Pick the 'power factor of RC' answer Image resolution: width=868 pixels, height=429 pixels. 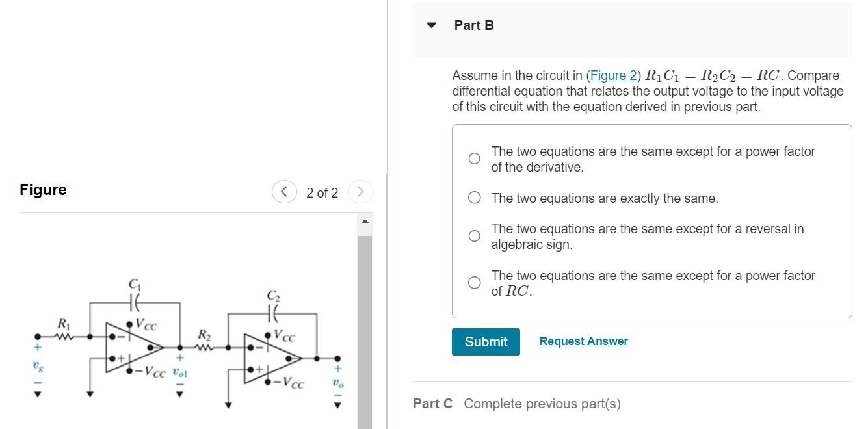click(474, 282)
